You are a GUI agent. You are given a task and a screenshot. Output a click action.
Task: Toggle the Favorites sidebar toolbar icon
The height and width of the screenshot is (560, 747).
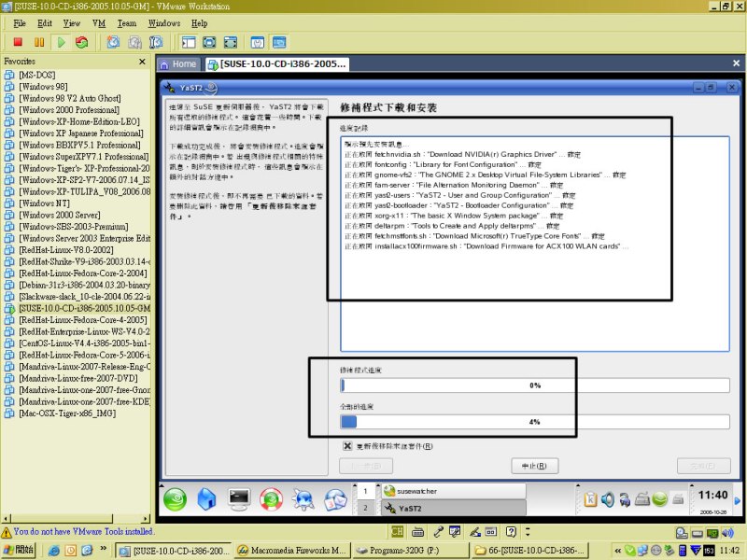(189, 42)
